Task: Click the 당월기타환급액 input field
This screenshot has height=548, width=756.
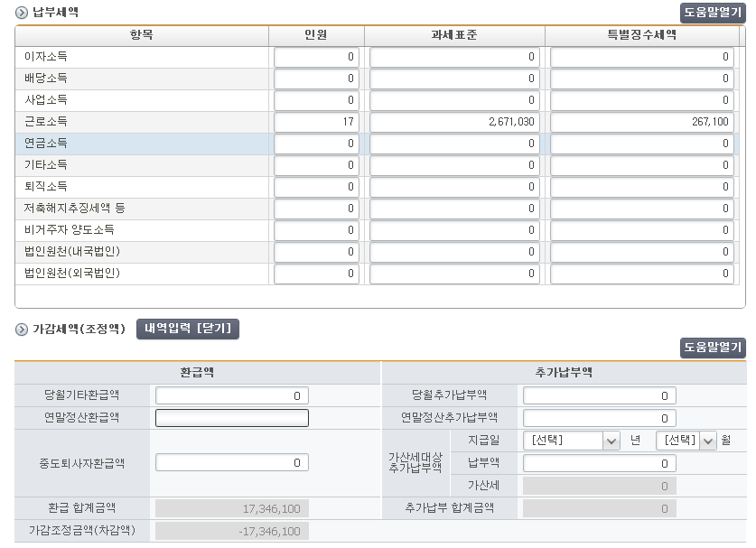Action: (x=232, y=395)
